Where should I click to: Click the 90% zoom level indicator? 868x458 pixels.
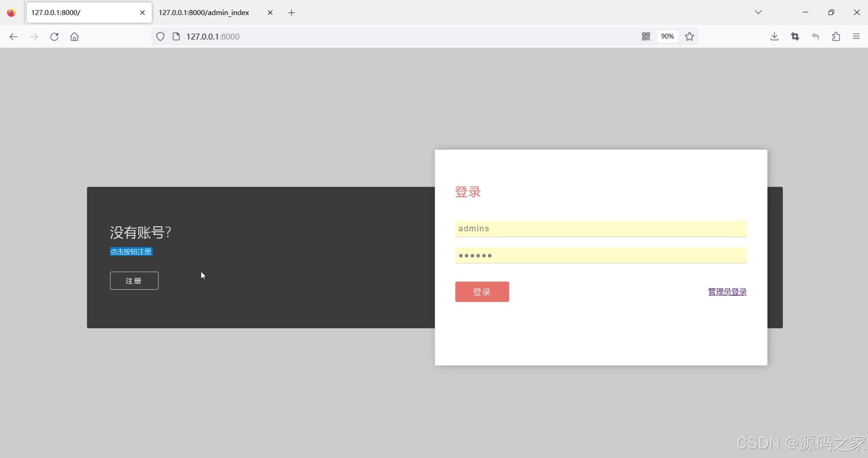pyautogui.click(x=667, y=36)
